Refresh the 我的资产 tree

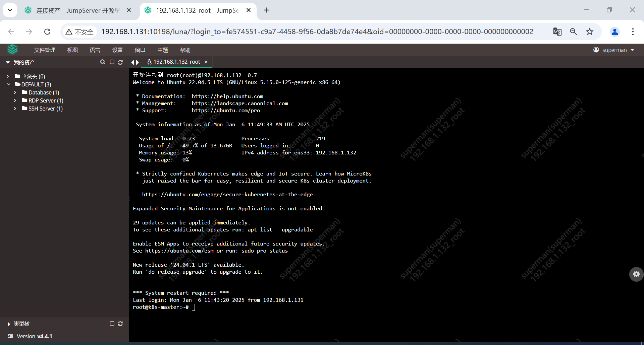(120, 62)
